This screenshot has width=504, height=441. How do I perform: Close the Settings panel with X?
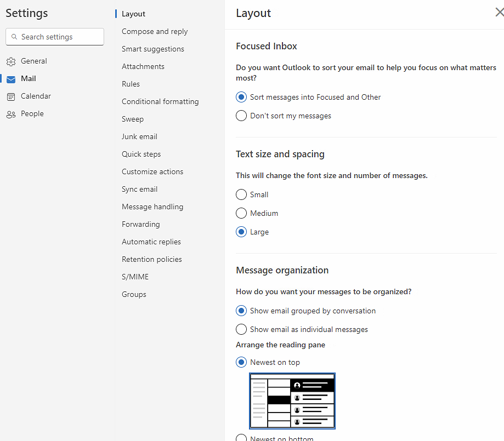click(x=499, y=13)
